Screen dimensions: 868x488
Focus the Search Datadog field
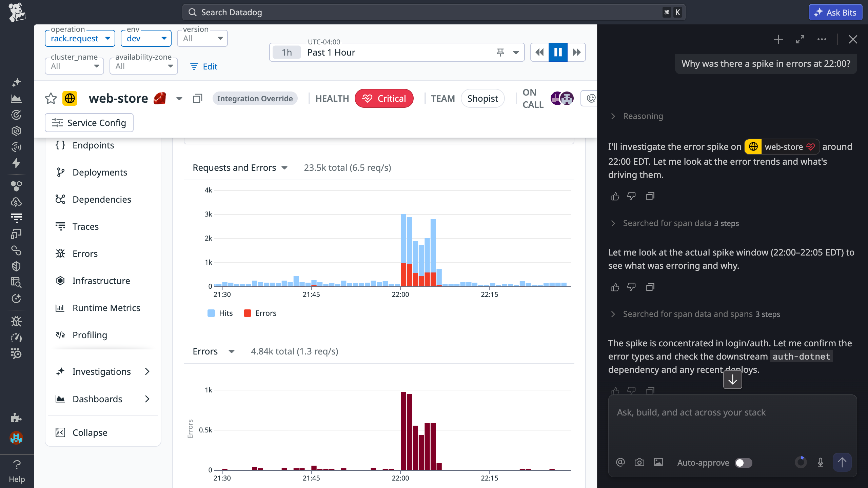pyautogui.click(x=434, y=12)
